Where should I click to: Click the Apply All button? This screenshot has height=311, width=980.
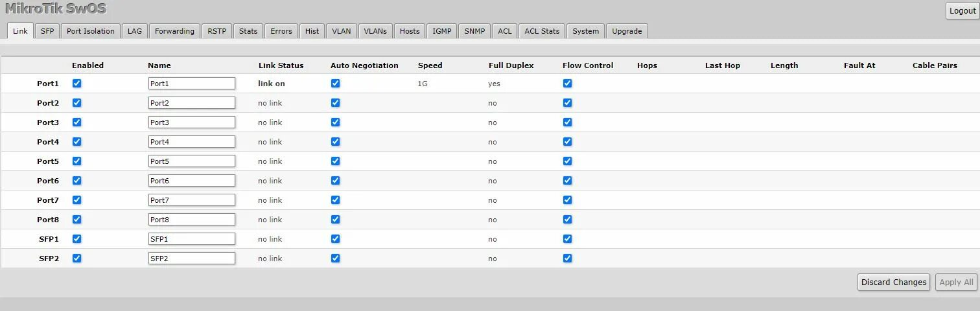click(956, 282)
